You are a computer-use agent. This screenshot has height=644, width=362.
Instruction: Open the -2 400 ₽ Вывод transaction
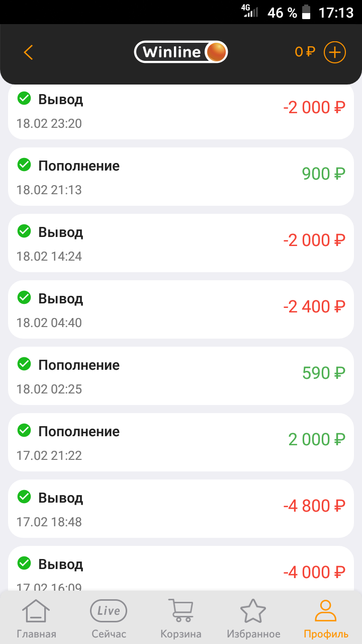click(181, 309)
